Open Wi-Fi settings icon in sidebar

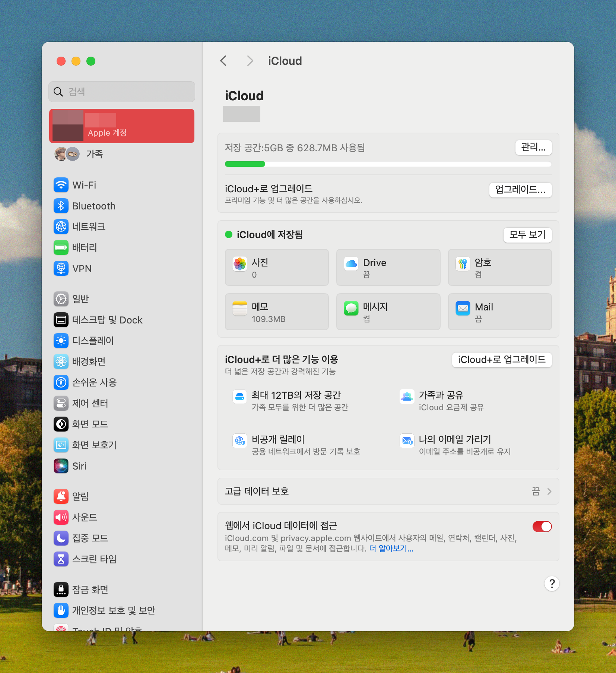pos(61,185)
